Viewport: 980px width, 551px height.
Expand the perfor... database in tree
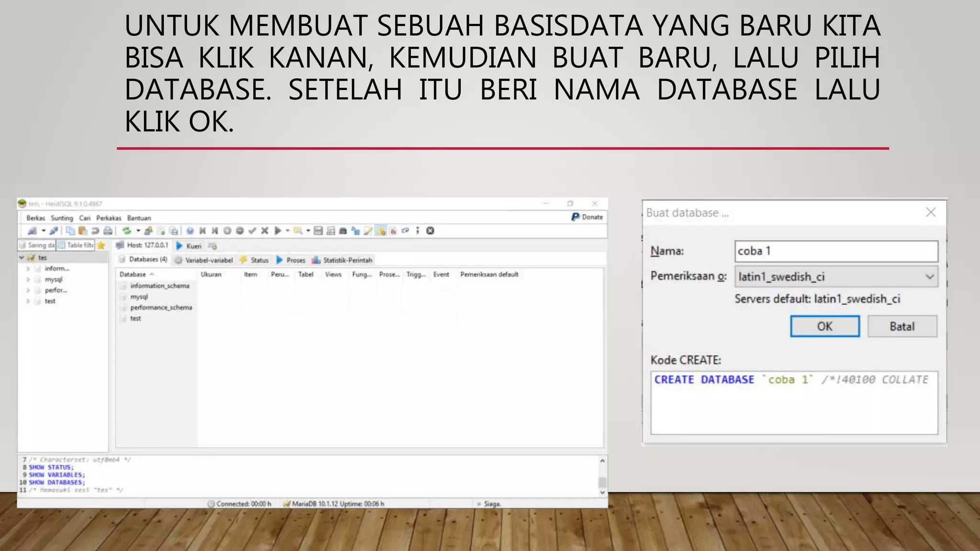pos(28,290)
